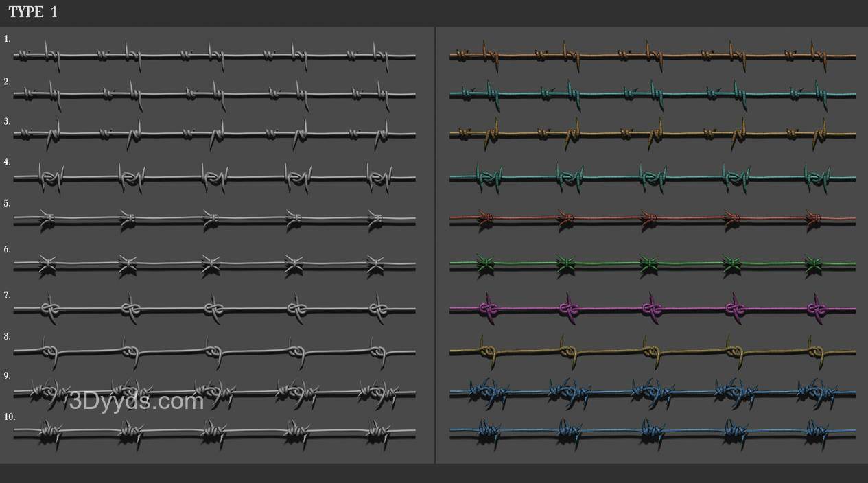Click the row number label 5
The width and height of the screenshot is (868, 483).
tap(7, 204)
